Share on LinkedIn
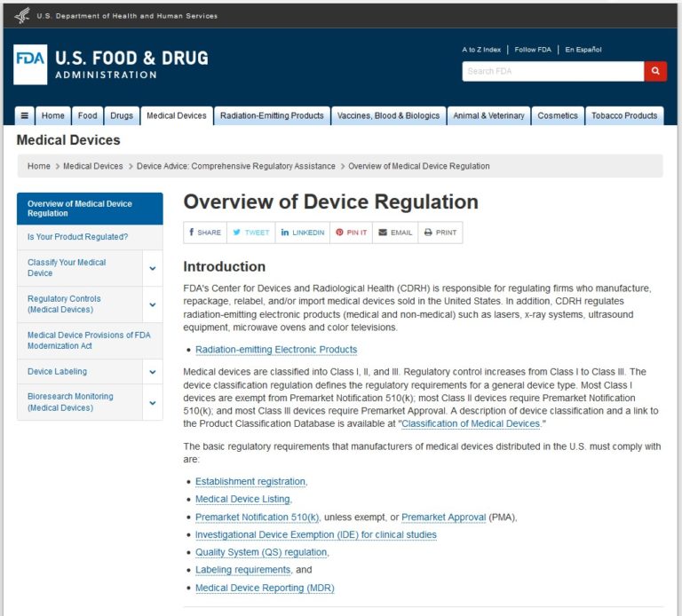 [x=302, y=233]
